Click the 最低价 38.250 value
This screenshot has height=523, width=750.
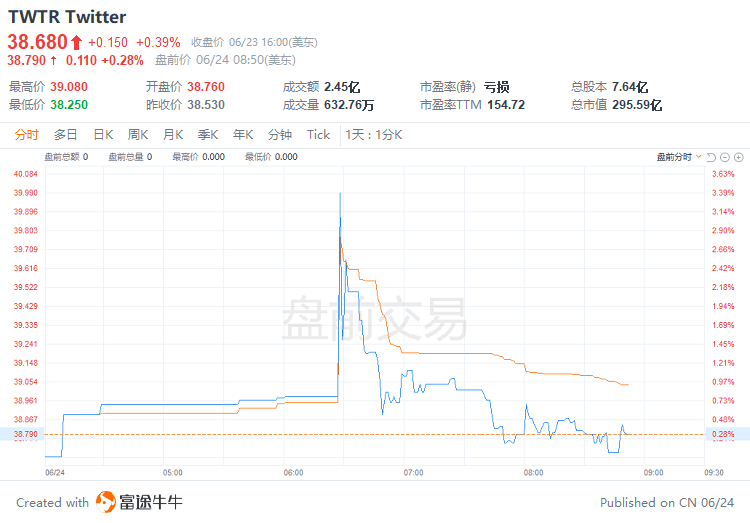click(69, 105)
